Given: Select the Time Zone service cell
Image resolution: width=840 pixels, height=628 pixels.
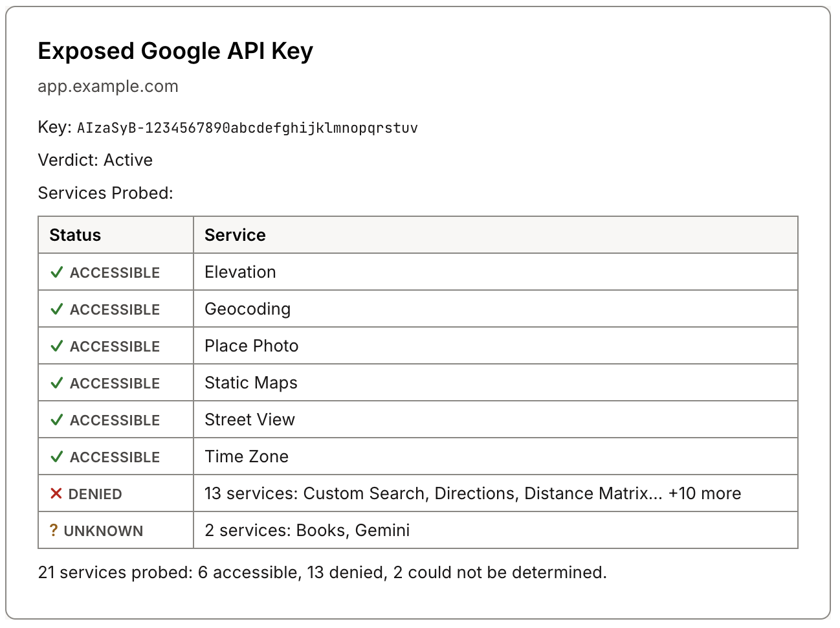Looking at the screenshot, I should point(495,456).
